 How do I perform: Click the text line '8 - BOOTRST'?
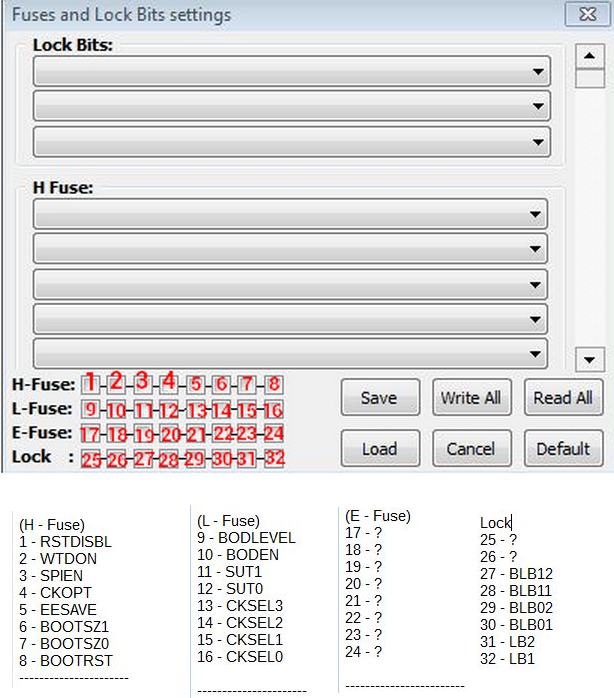click(x=66, y=661)
